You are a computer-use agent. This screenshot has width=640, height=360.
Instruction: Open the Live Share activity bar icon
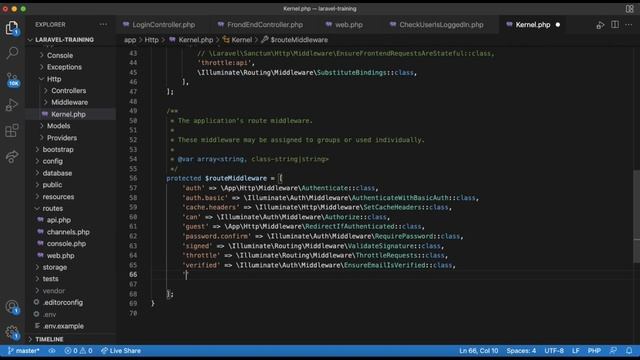tap(12, 156)
